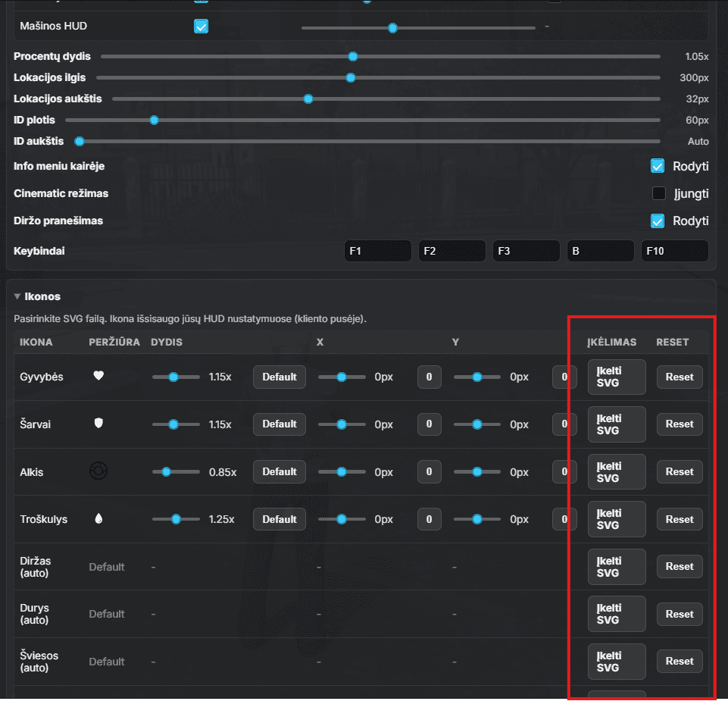Uncheck Diržo pranešimas Rodyti checkbox
728x701 pixels.
coord(658,221)
